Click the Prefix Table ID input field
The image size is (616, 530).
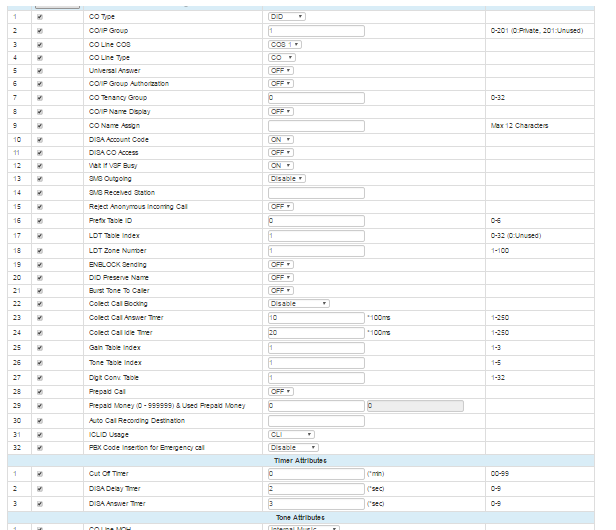coord(315,219)
